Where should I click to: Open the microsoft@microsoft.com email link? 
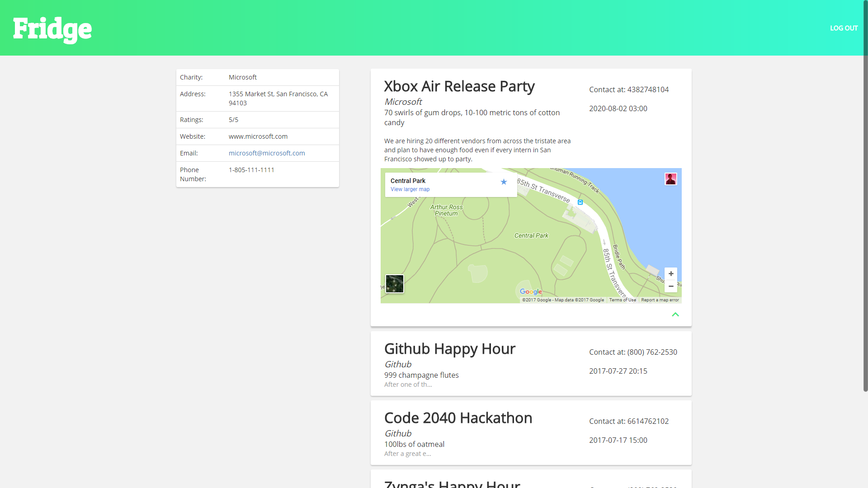click(x=267, y=153)
